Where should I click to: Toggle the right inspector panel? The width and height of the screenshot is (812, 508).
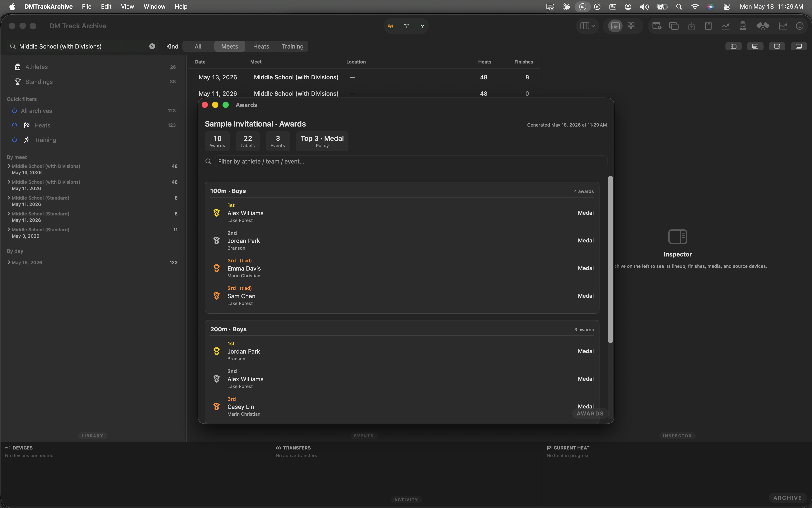tap(777, 46)
